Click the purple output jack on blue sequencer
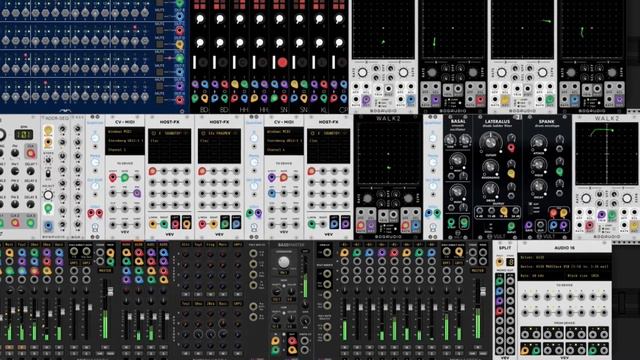This screenshot has width=640, height=360. (x=180, y=86)
